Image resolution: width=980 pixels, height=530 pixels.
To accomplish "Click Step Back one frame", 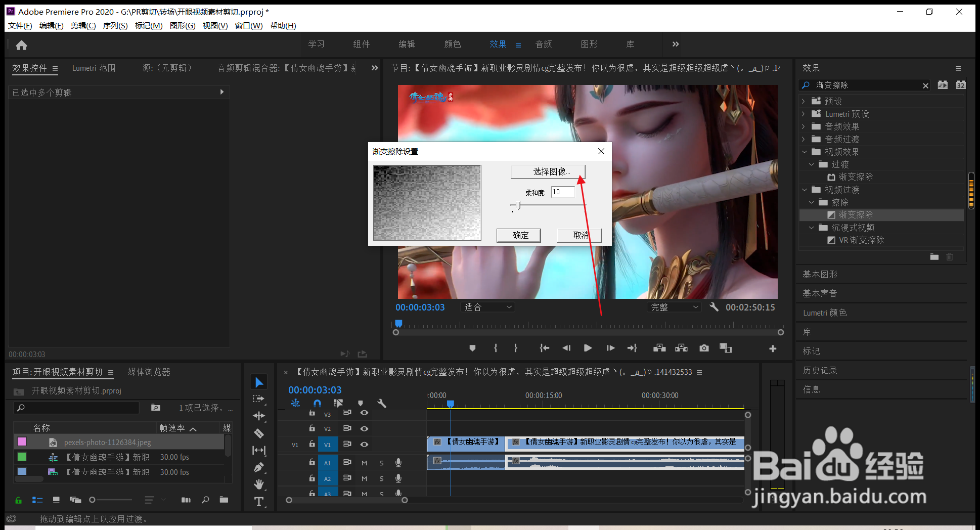I will coord(566,348).
